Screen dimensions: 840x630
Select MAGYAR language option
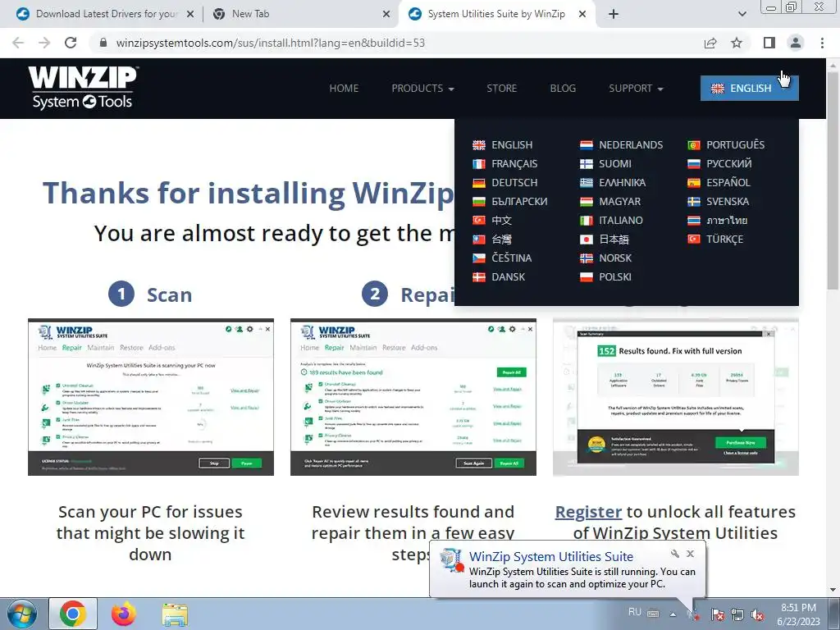[610, 202]
